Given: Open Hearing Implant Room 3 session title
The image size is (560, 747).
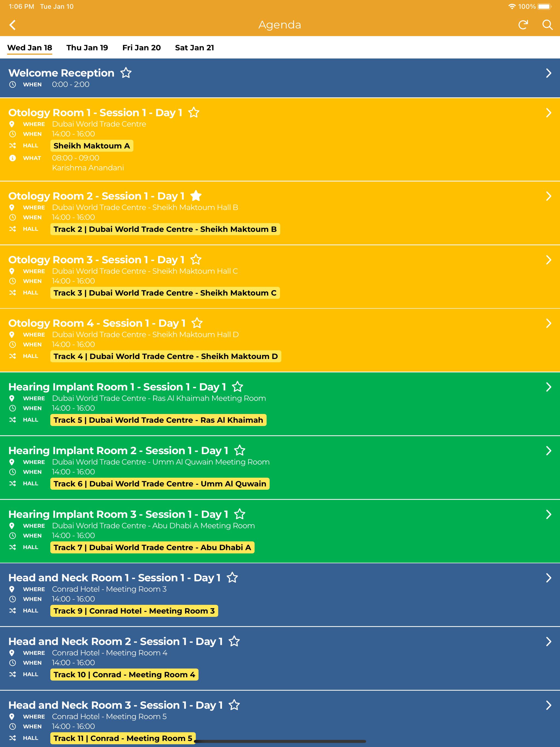Looking at the screenshot, I should click(118, 514).
